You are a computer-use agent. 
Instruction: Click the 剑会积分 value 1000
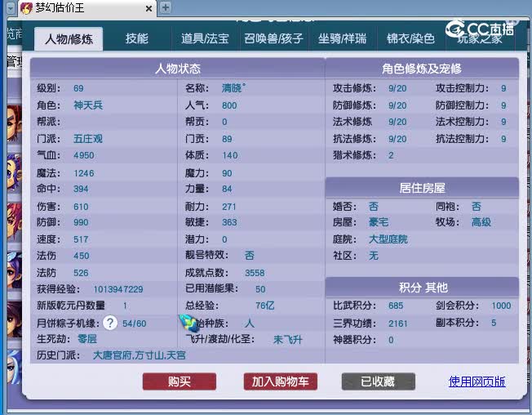tap(501, 306)
